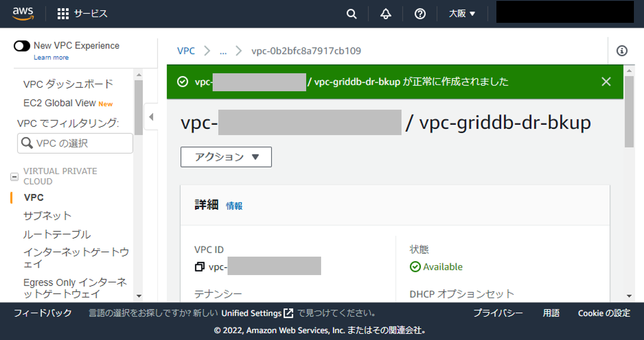Viewport: 644px width, 340px height.
Task: Select サブネット in the sidebar
Action: point(47,216)
